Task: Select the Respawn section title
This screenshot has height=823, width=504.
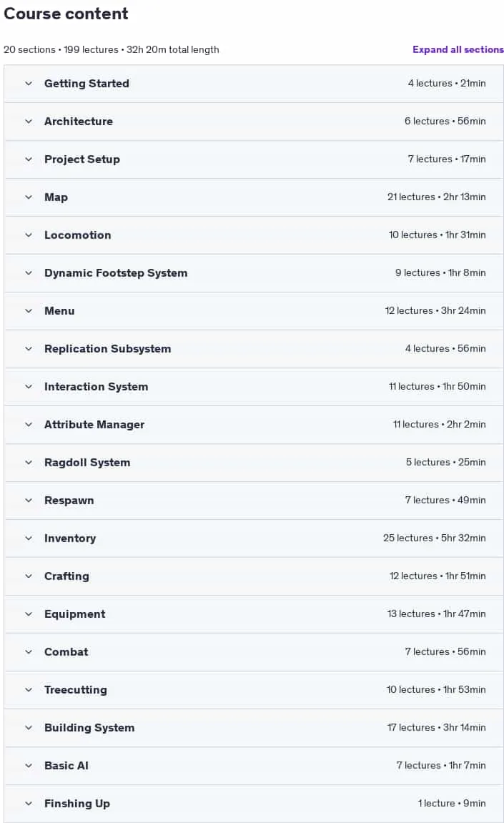Action: click(69, 501)
